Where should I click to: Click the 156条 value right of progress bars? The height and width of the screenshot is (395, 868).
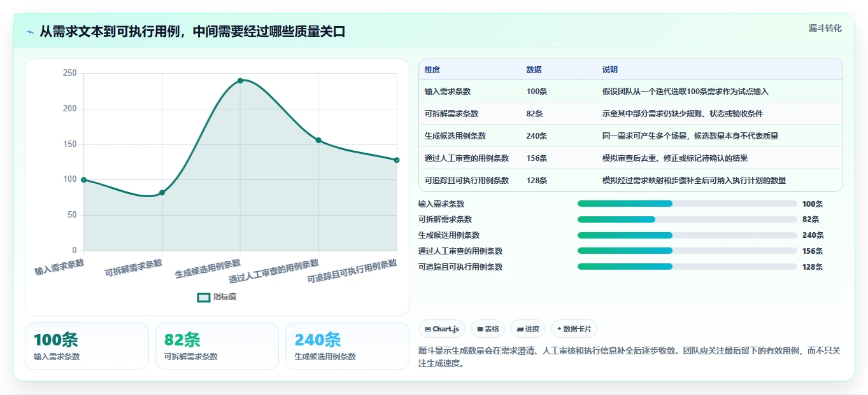813,251
